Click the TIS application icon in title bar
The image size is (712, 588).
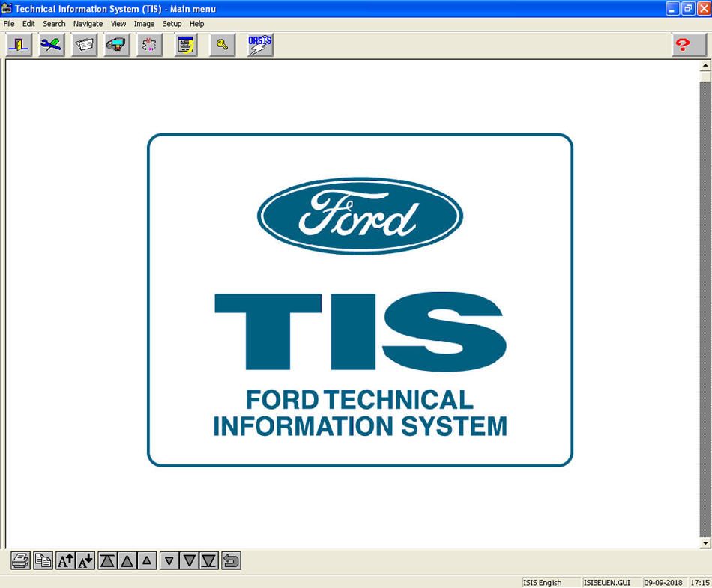click(x=7, y=8)
